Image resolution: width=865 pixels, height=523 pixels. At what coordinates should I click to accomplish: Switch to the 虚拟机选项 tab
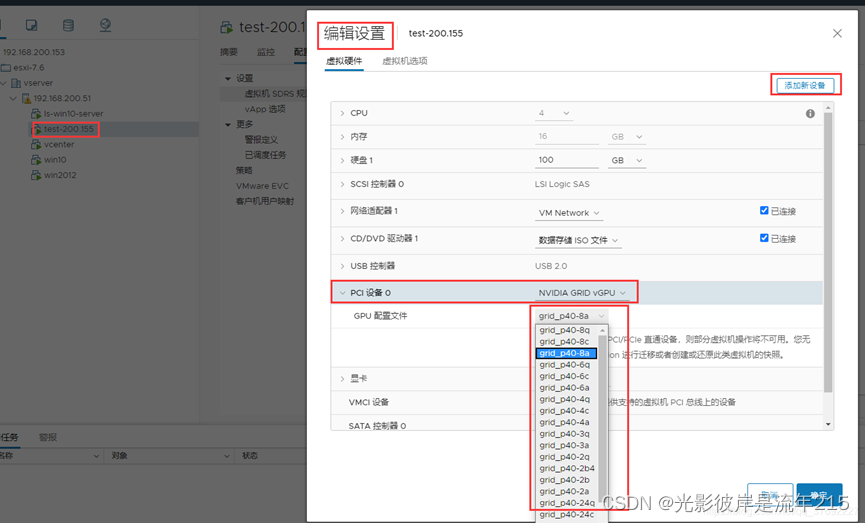point(405,61)
